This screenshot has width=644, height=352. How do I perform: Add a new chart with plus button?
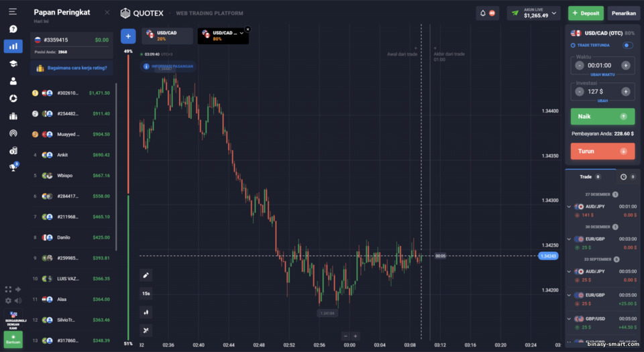coord(128,36)
